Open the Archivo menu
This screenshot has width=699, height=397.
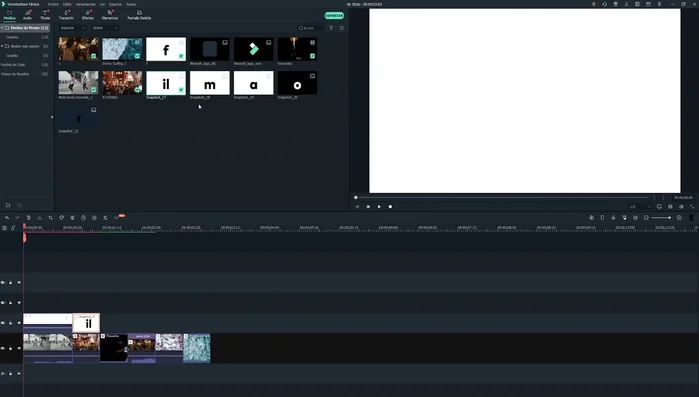click(x=53, y=4)
